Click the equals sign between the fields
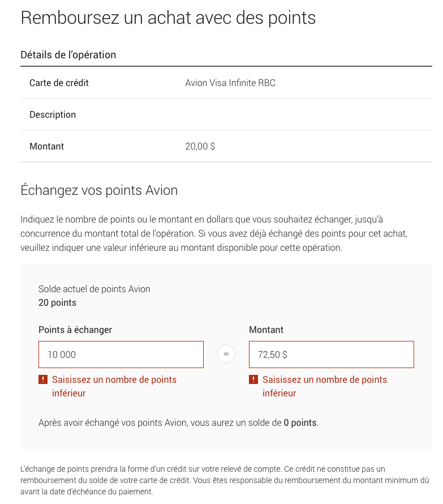This screenshot has width=443, height=504. click(226, 354)
